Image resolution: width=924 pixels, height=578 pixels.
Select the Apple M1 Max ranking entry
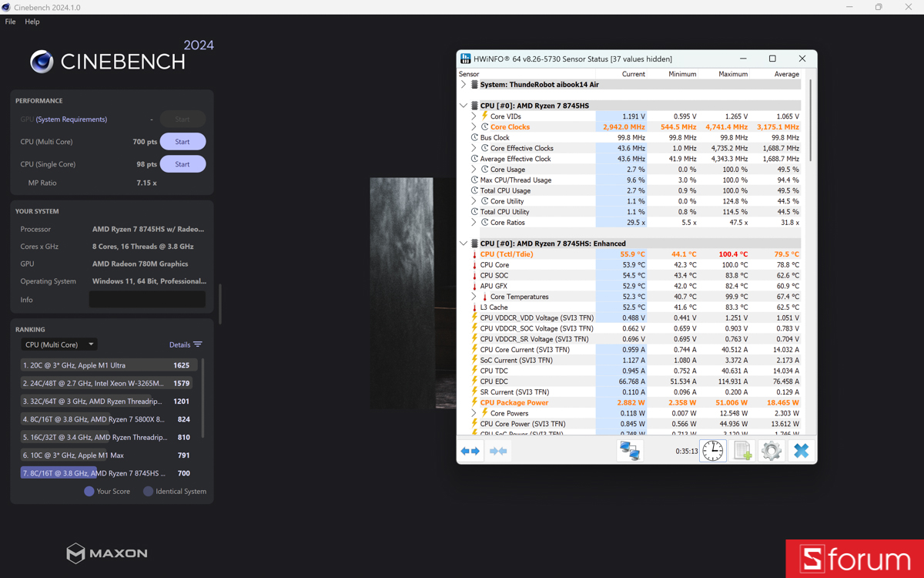coord(109,455)
